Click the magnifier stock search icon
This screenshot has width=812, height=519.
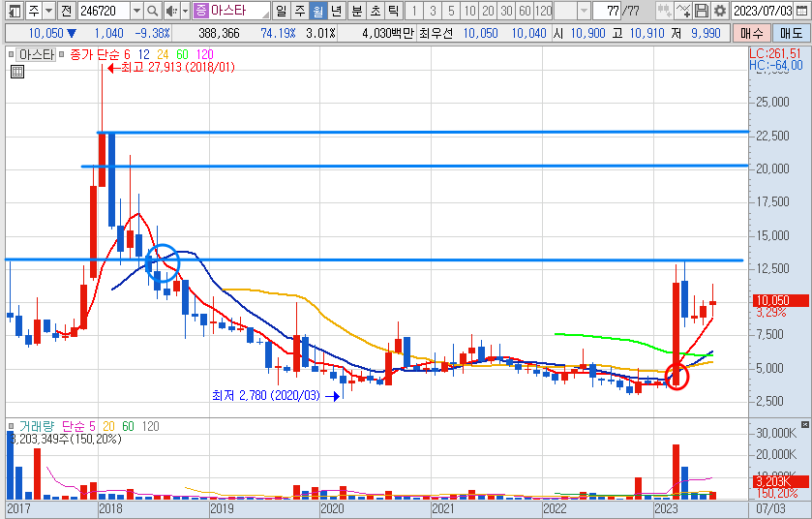[152, 11]
